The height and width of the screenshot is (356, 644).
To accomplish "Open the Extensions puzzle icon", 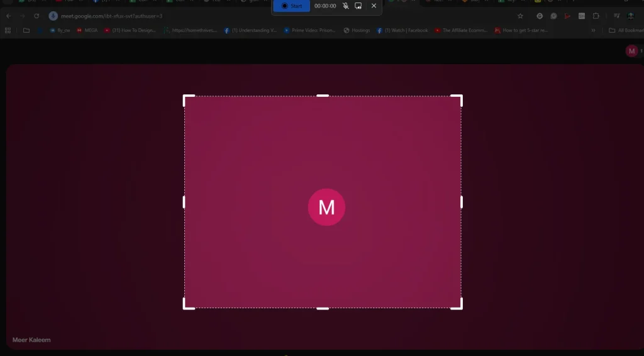I will pyautogui.click(x=596, y=16).
